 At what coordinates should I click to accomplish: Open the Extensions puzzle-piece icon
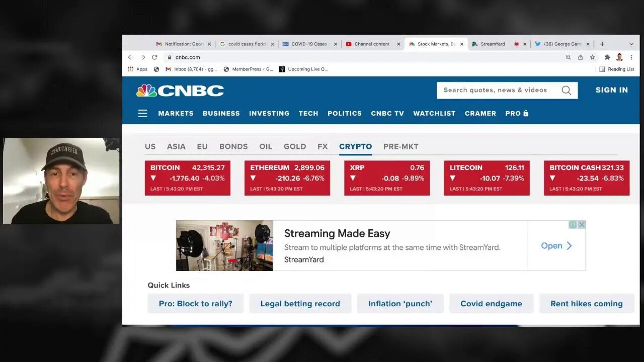pos(607,57)
